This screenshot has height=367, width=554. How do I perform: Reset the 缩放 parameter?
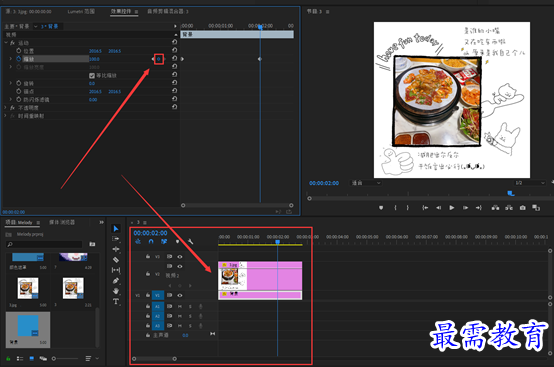point(175,58)
